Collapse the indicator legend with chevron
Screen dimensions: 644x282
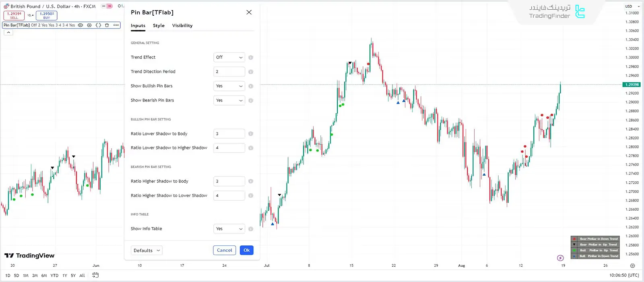tap(8, 33)
